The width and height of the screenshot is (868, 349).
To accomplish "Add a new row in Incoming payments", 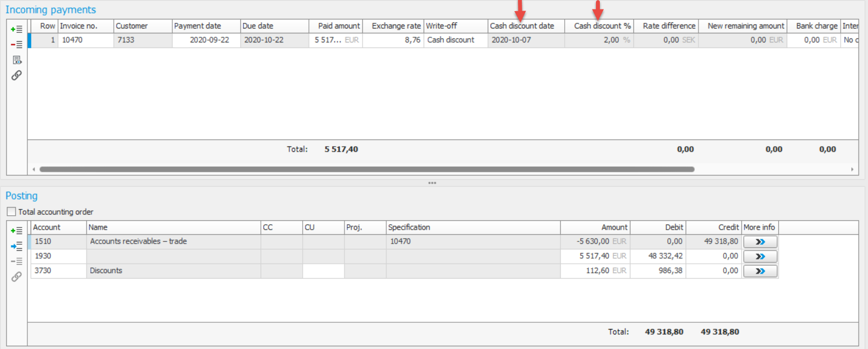I will [x=17, y=29].
